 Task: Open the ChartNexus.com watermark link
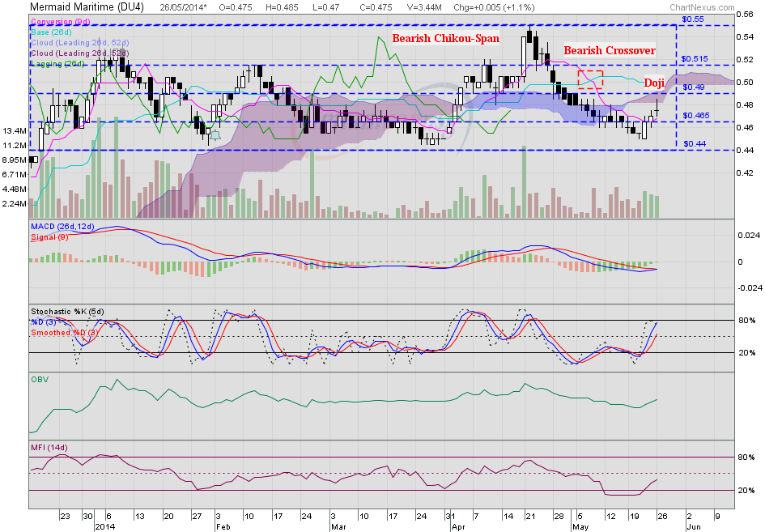click(702, 7)
